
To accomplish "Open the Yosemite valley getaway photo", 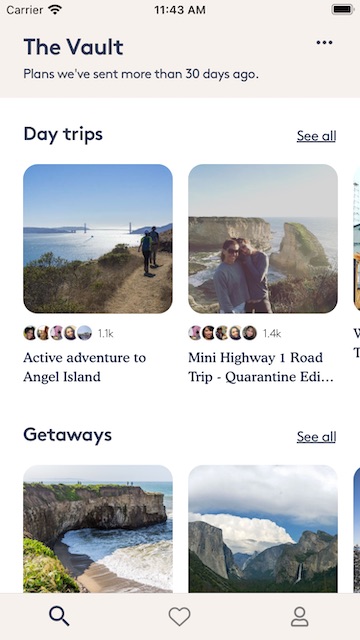I will coord(263,529).
